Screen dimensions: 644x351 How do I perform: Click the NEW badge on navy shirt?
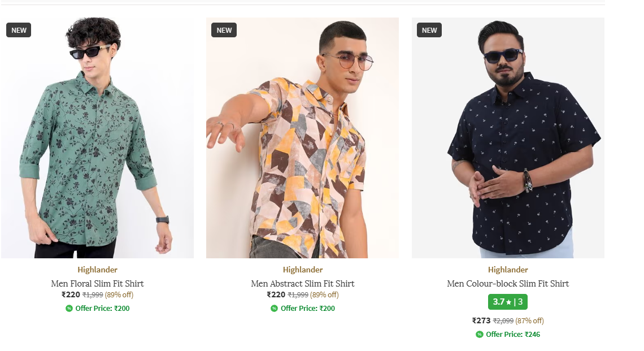click(429, 30)
